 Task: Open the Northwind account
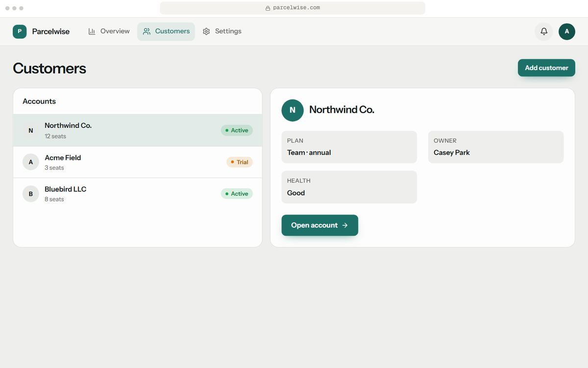point(319,225)
